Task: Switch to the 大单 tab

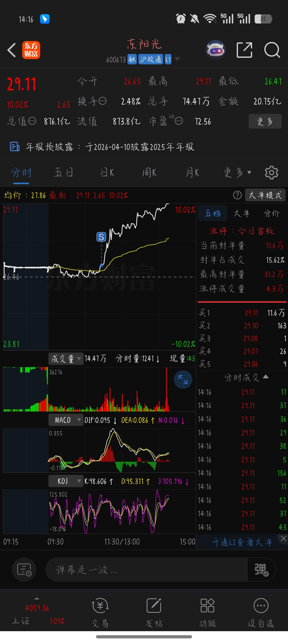Action: tap(242, 213)
